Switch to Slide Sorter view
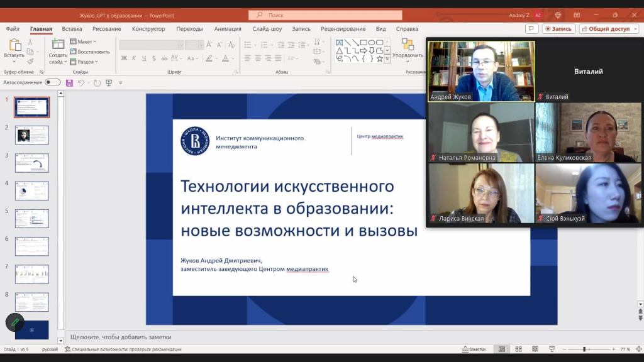Image resolution: width=644 pixels, height=362 pixels. tap(518, 349)
